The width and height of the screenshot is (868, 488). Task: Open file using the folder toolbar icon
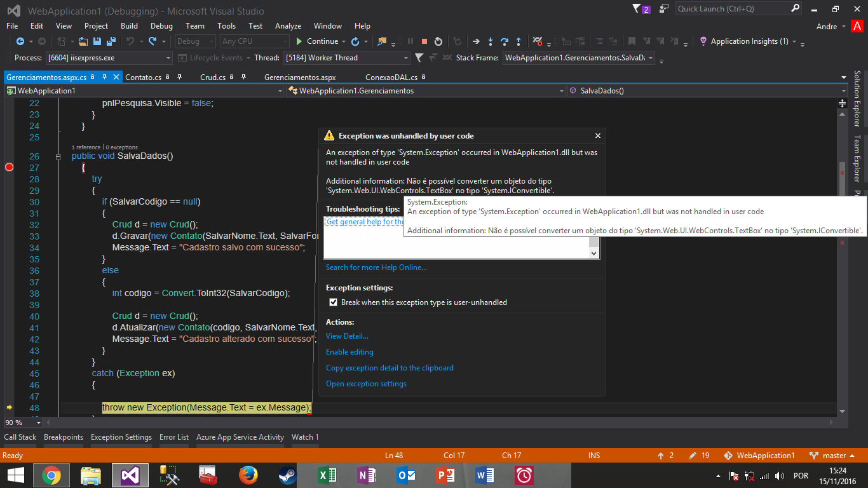(x=85, y=41)
